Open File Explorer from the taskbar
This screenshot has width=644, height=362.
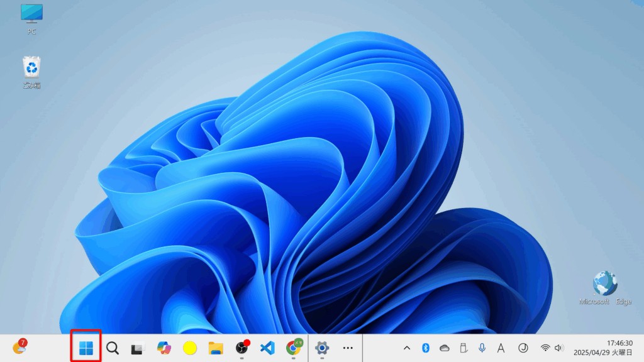216,348
